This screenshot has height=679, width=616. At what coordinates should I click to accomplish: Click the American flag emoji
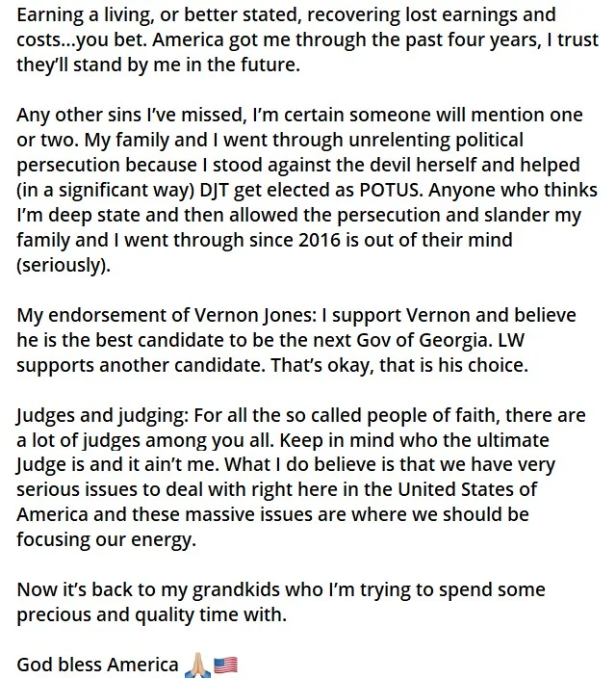[224, 665]
